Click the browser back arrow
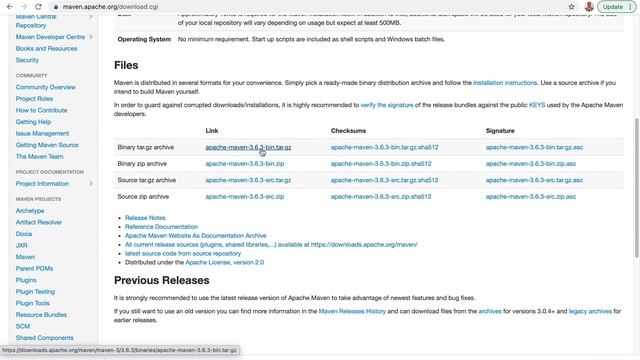 click(x=9, y=7)
